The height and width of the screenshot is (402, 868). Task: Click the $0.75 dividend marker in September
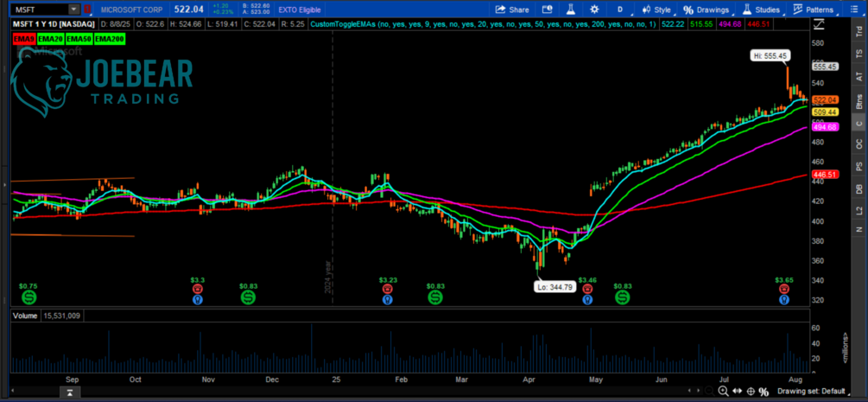[29, 298]
